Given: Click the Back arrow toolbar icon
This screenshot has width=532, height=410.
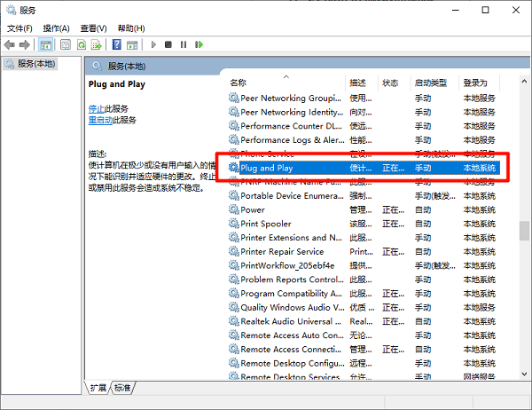Looking at the screenshot, I should tap(10, 44).
